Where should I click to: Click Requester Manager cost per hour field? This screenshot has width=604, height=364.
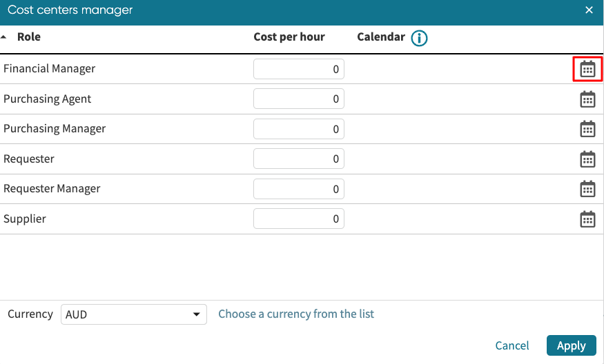(x=298, y=189)
